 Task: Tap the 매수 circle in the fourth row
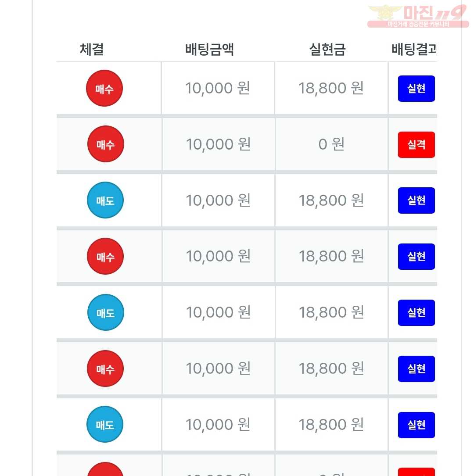[105, 256]
